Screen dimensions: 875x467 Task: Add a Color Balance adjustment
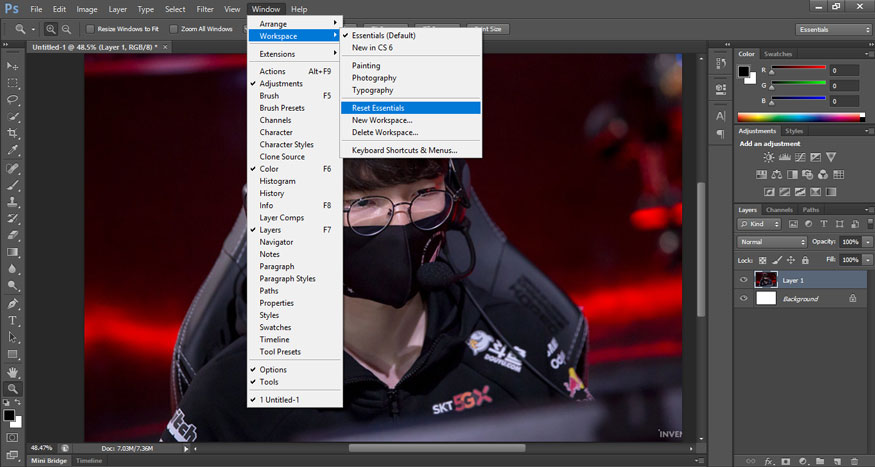coord(776,175)
